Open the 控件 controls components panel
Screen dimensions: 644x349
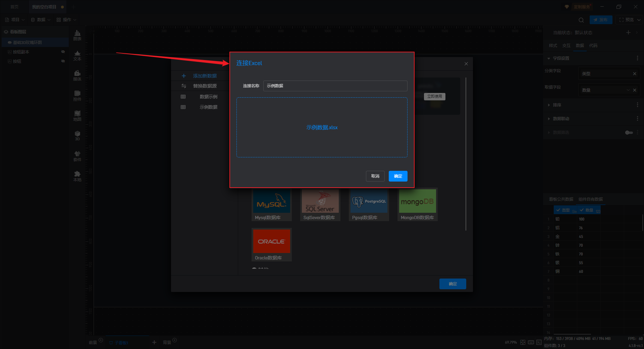pos(77,96)
